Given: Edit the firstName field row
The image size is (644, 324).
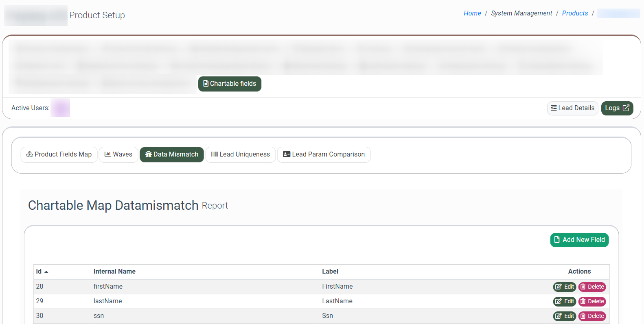Looking at the screenshot, I should click(x=565, y=287).
